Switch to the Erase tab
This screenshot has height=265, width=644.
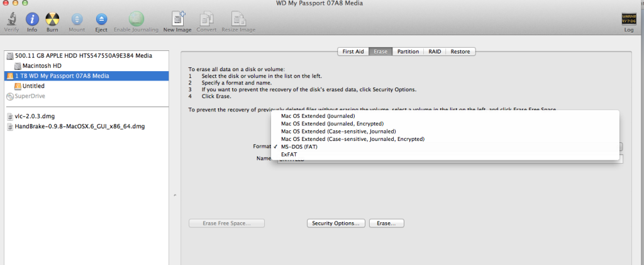pyautogui.click(x=380, y=52)
